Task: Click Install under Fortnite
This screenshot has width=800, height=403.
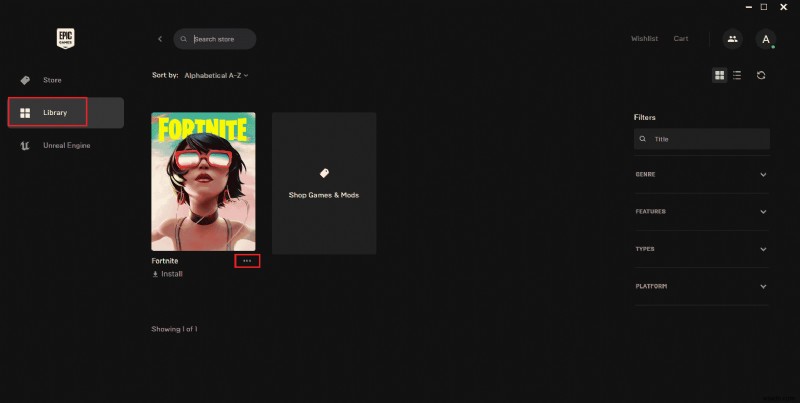Action: [x=167, y=274]
